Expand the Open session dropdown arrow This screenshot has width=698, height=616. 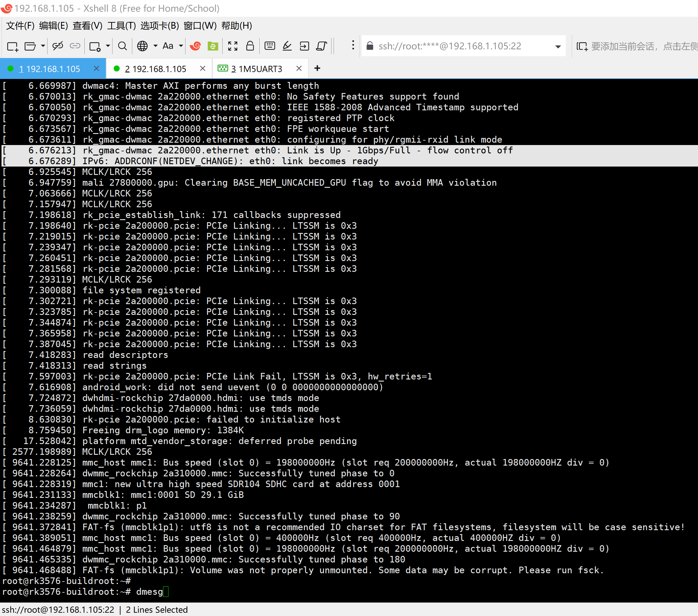click(x=43, y=46)
